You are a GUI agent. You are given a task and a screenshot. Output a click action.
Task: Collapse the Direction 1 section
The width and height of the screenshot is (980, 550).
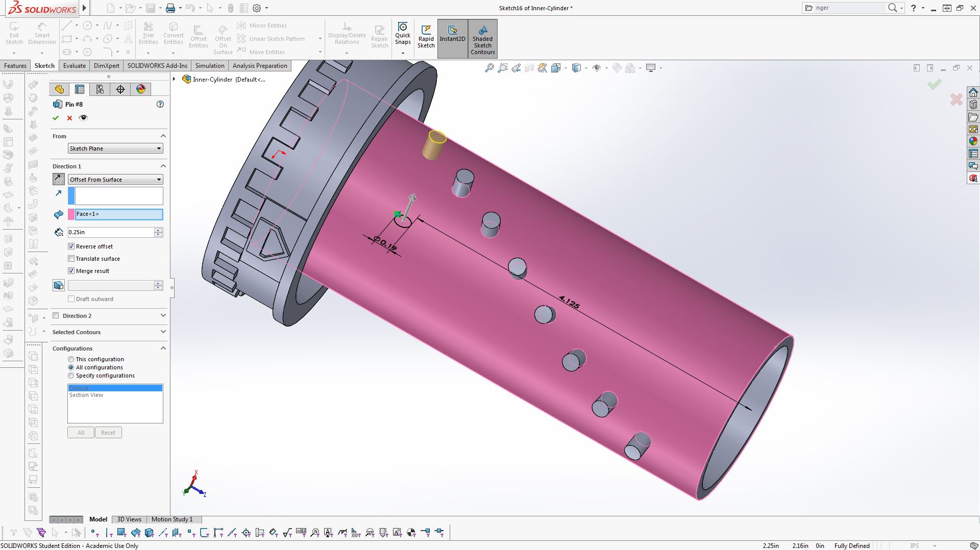(163, 166)
